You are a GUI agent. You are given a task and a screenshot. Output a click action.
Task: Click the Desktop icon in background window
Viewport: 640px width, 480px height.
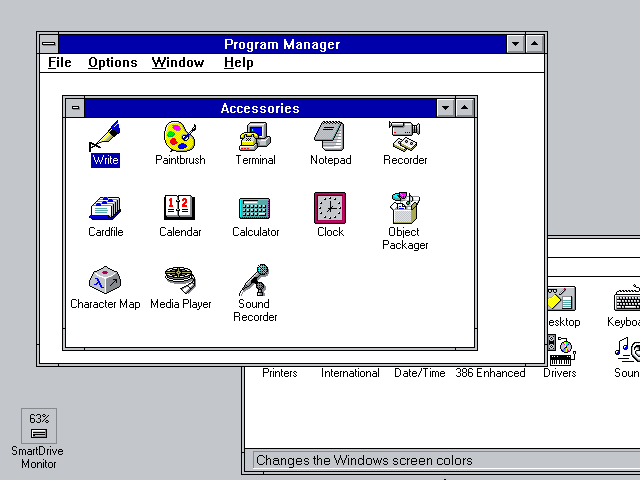(562, 299)
